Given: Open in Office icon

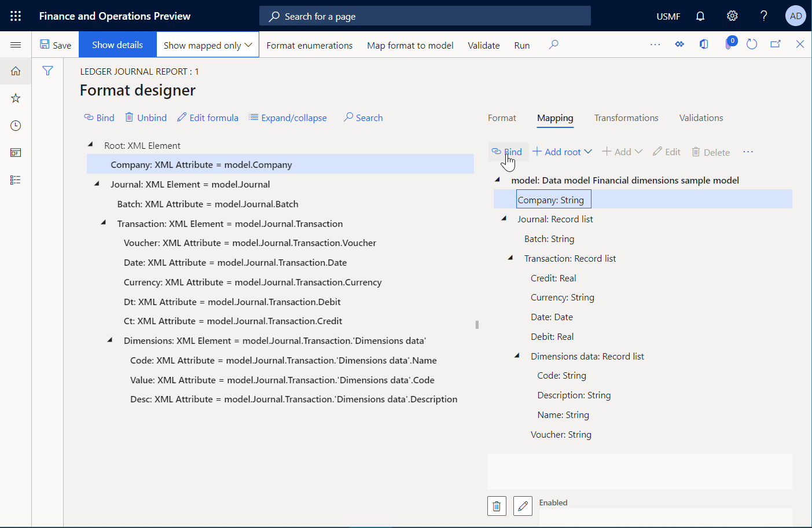Looking at the screenshot, I should pyautogui.click(x=704, y=45).
